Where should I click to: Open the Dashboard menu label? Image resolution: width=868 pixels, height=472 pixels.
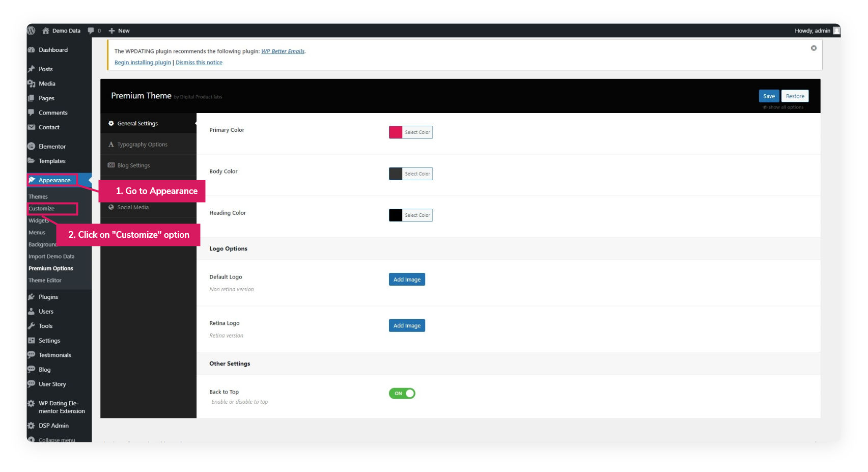pyautogui.click(x=53, y=50)
